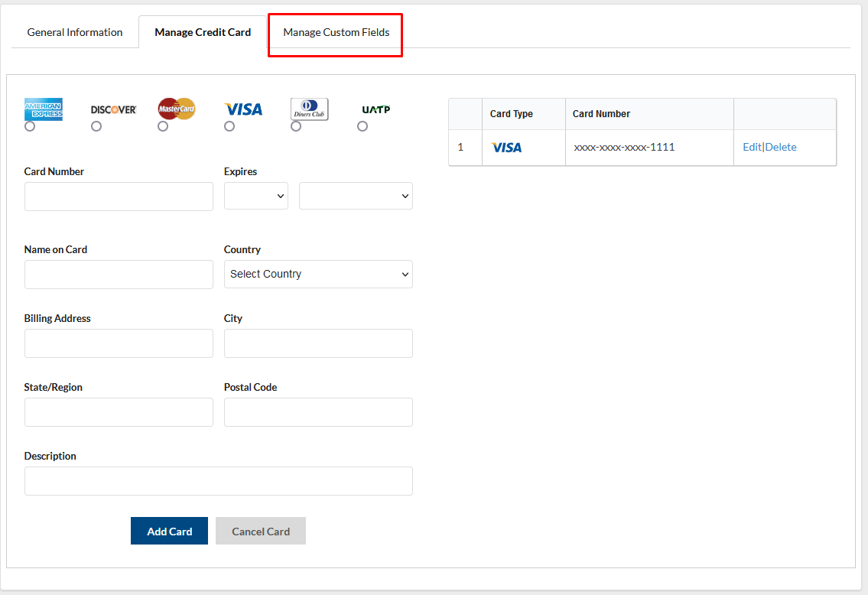The width and height of the screenshot is (868, 595).
Task: Click the Name on Card field
Action: tap(119, 275)
